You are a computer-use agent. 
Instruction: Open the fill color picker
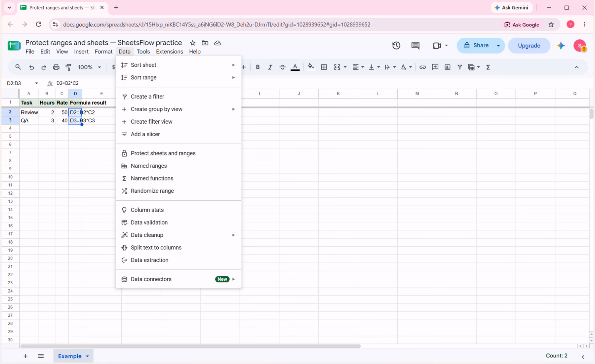[x=311, y=67]
